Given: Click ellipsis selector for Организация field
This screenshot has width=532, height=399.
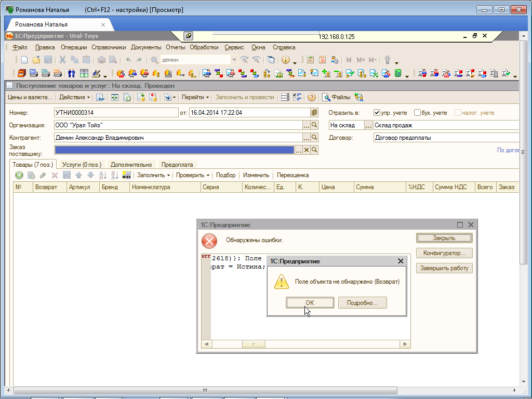Looking at the screenshot, I should coord(307,125).
